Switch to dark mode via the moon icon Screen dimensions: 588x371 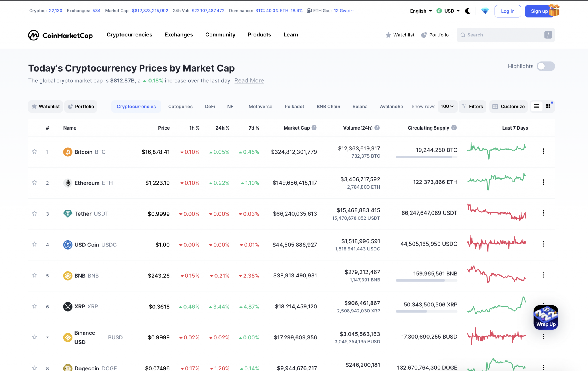[x=468, y=11]
